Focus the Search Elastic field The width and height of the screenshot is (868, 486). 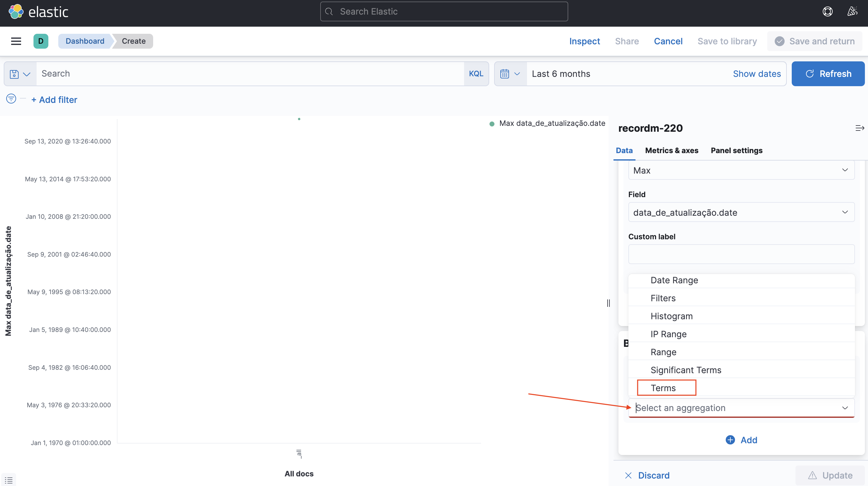(444, 12)
